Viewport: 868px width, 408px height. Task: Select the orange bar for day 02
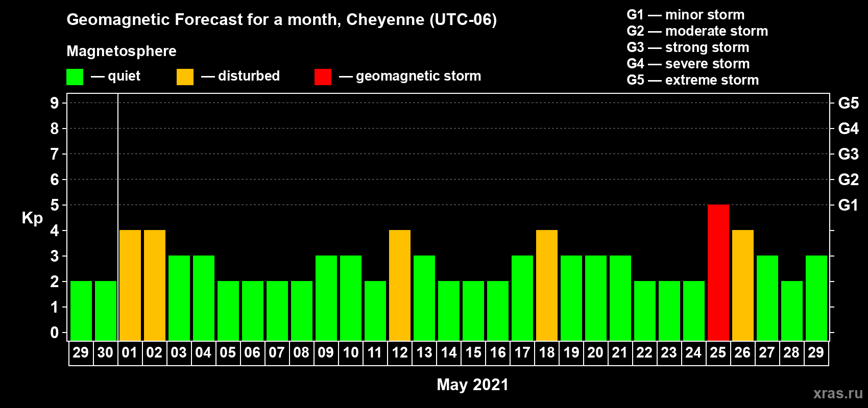pyautogui.click(x=155, y=286)
